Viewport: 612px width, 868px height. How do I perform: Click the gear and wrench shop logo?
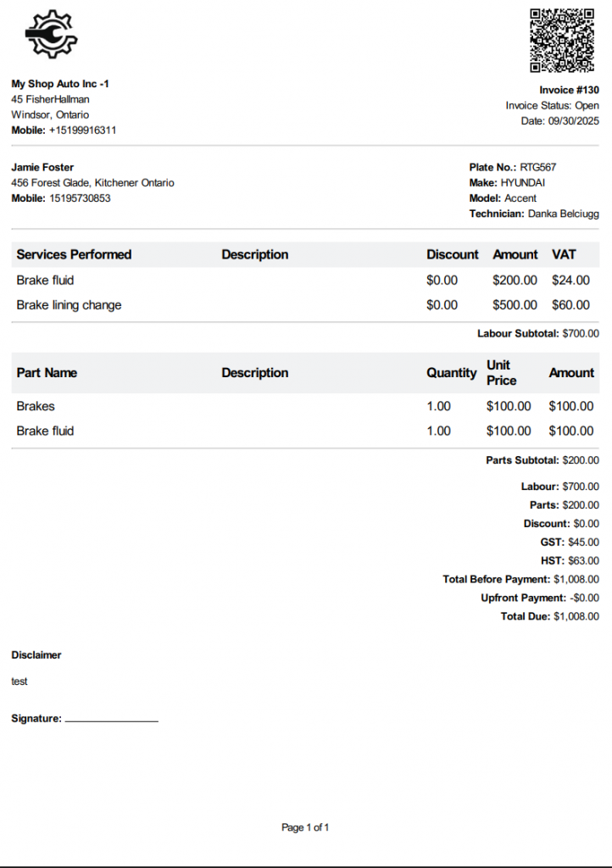point(51,34)
